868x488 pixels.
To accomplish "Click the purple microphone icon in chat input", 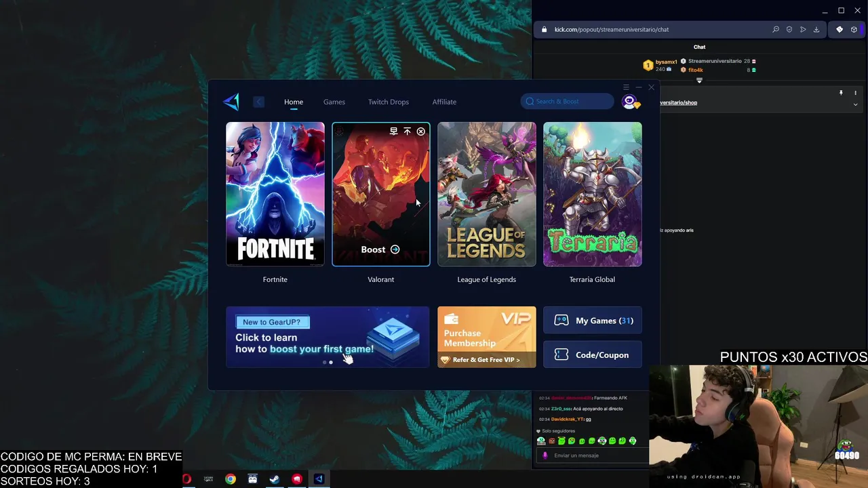I will point(545,455).
